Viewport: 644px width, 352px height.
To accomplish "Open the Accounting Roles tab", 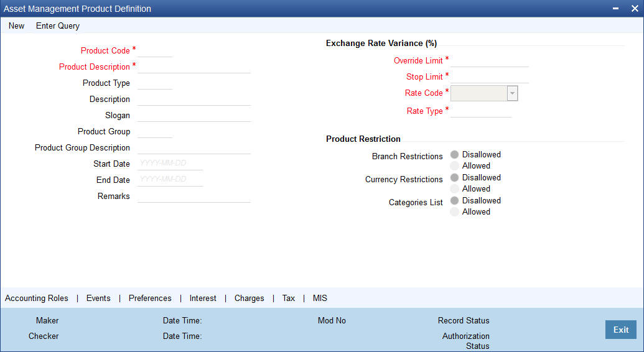I will tap(37, 298).
